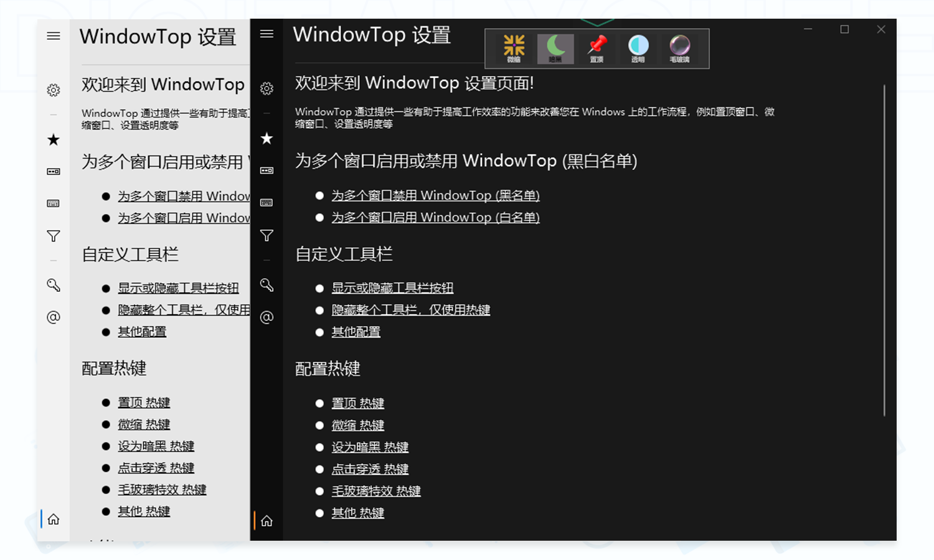934x560 pixels.
Task: Click filter funnel icon in dark window sidebar
Action: tap(267, 235)
